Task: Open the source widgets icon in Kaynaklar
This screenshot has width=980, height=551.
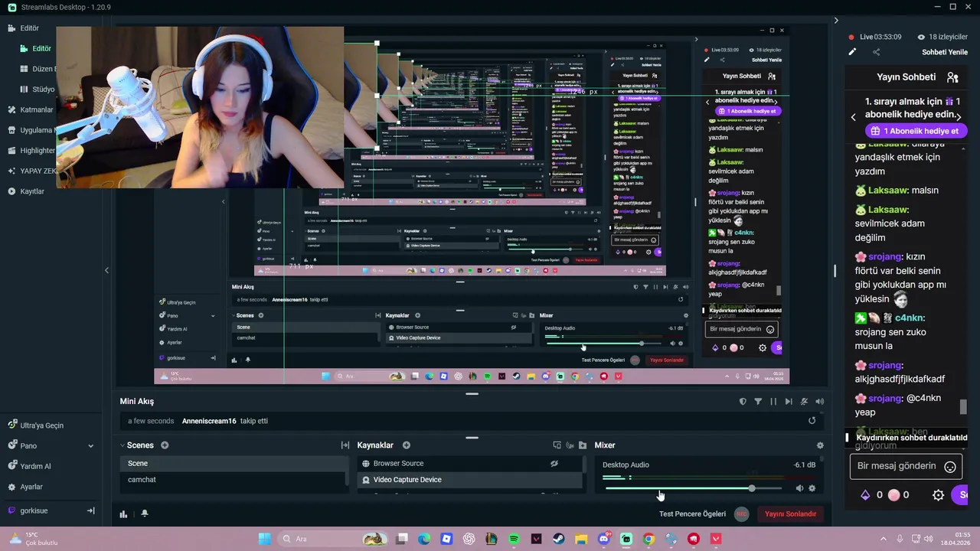Action: [x=557, y=445]
